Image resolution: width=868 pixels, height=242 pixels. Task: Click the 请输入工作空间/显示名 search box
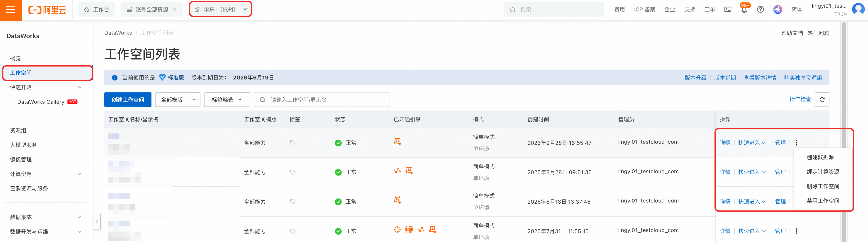pyautogui.click(x=322, y=100)
